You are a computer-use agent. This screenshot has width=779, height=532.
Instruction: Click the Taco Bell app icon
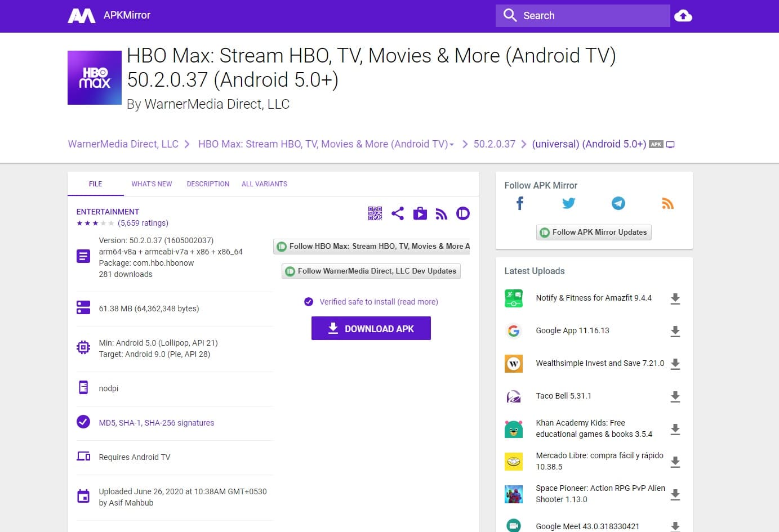pyautogui.click(x=514, y=396)
